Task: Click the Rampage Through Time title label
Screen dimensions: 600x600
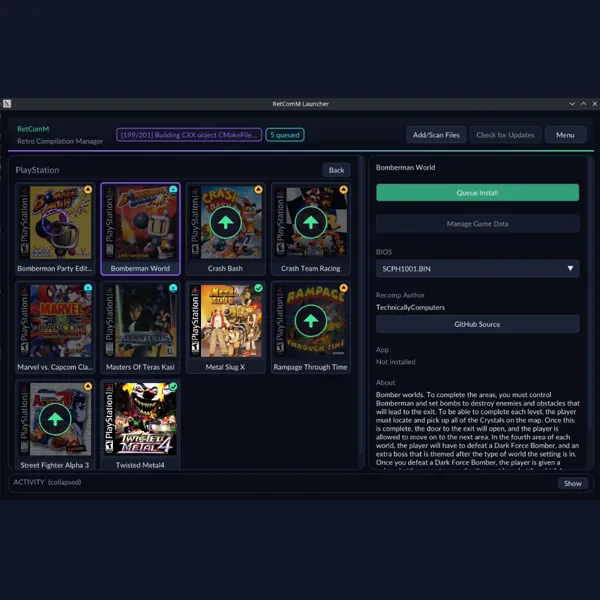Action: 310,367
